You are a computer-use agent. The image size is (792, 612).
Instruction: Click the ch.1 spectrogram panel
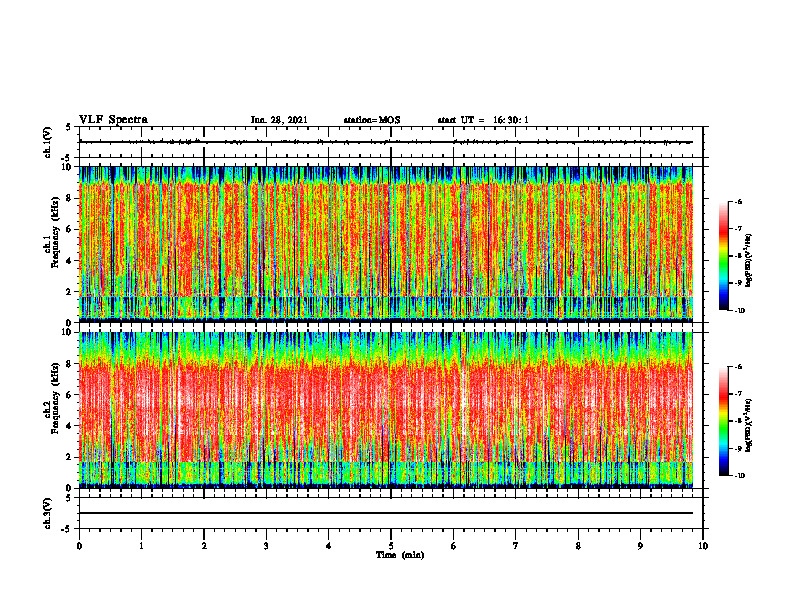[386, 244]
